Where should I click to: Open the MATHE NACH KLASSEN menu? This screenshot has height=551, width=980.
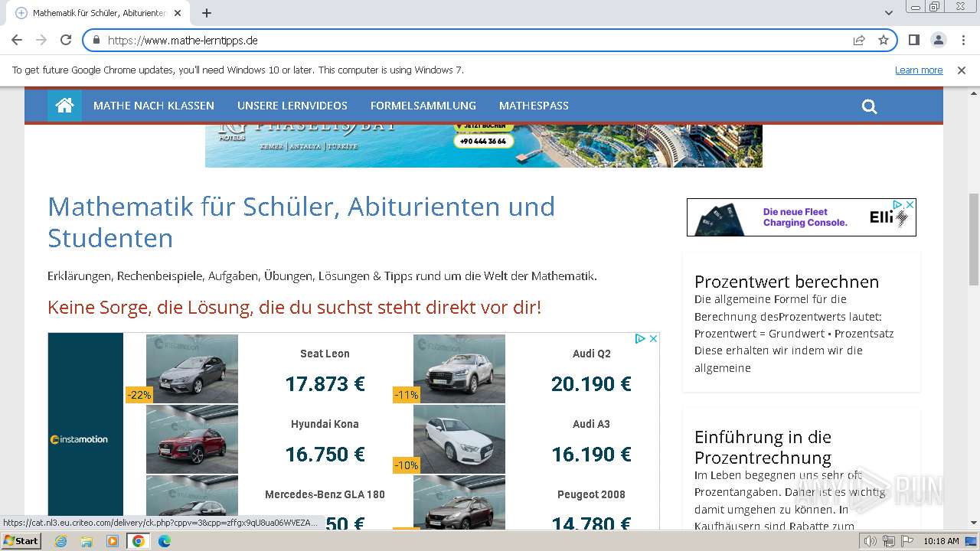click(x=154, y=106)
